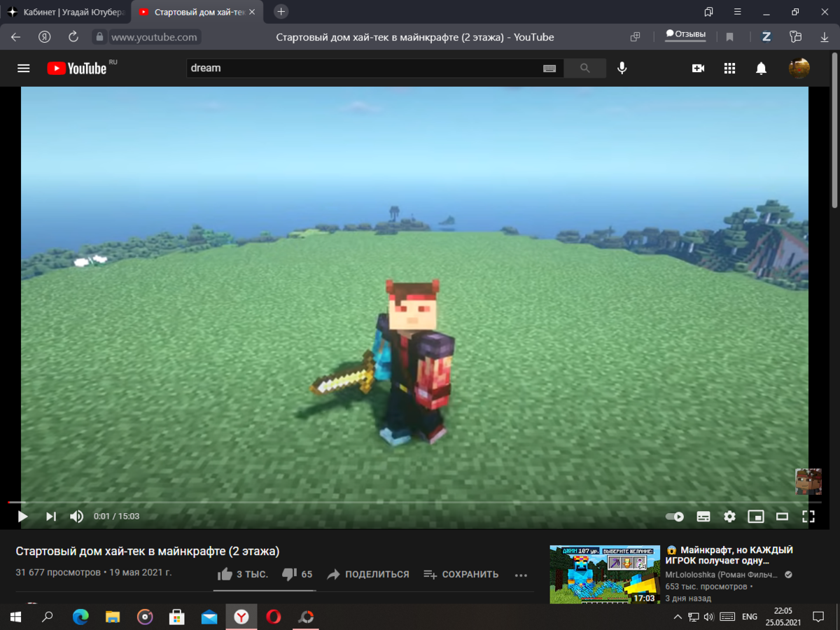Like the video

click(x=243, y=574)
